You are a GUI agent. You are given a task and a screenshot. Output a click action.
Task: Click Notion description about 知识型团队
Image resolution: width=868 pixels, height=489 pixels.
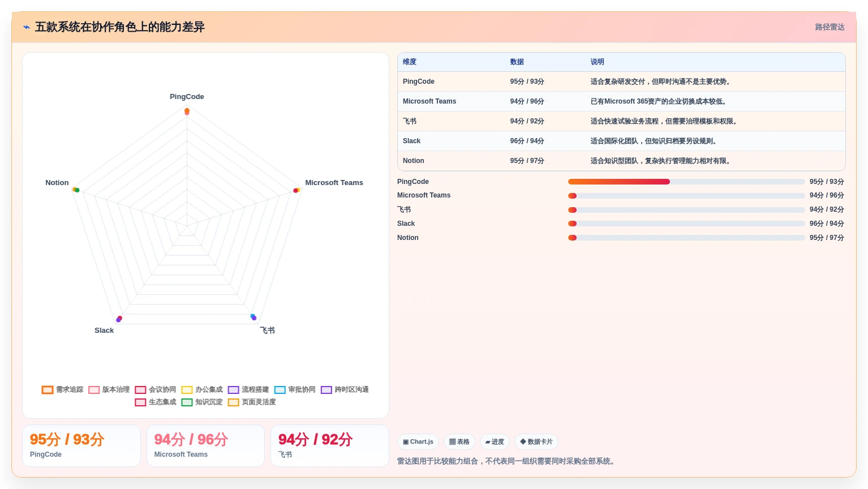[661, 161]
